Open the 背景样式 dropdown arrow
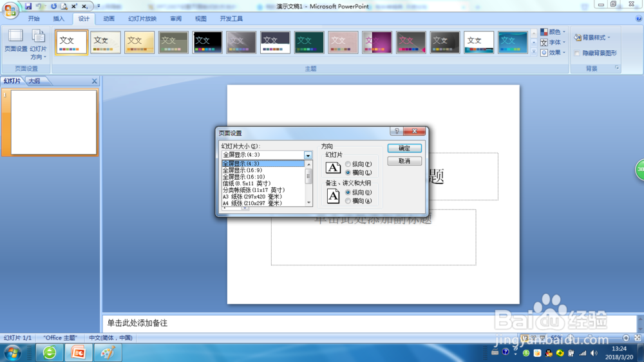644x362 pixels. [x=609, y=37]
